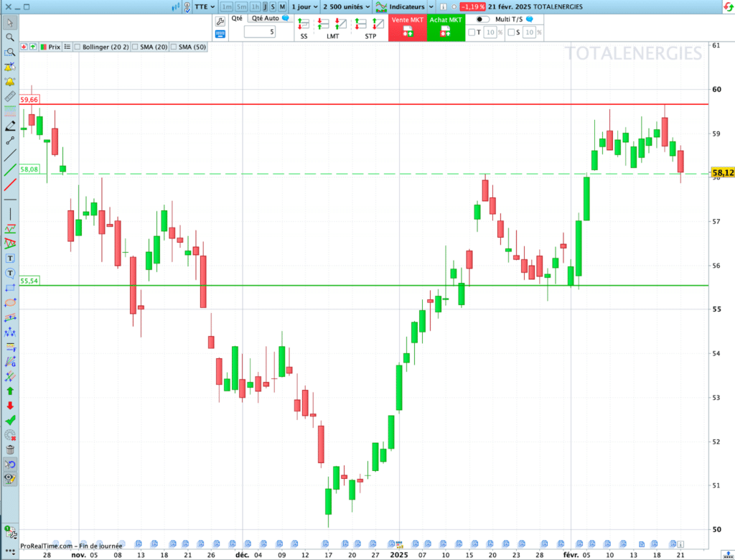Activate the magnifier zoom tool
The height and width of the screenshot is (560, 735).
(x=10, y=37)
